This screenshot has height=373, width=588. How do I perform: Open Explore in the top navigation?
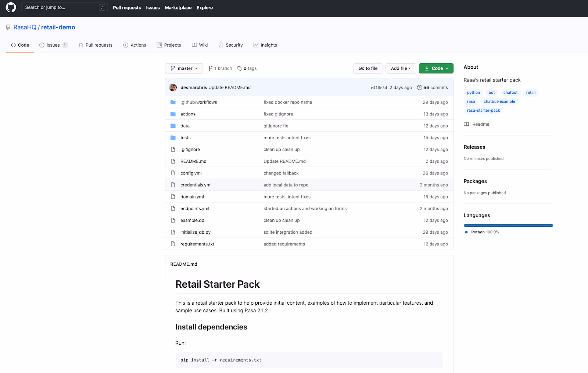(x=205, y=8)
